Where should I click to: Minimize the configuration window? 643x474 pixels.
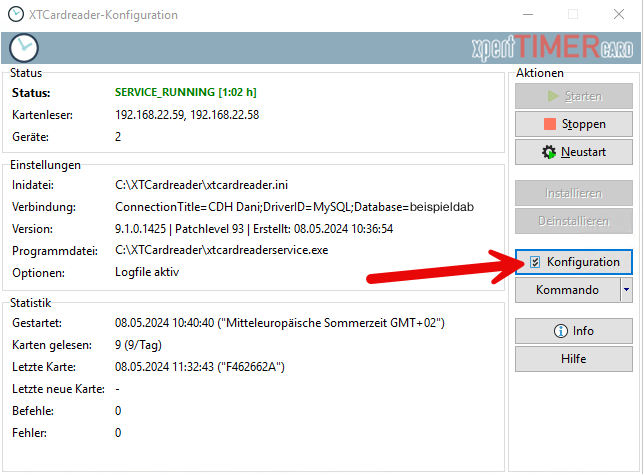coord(528,15)
